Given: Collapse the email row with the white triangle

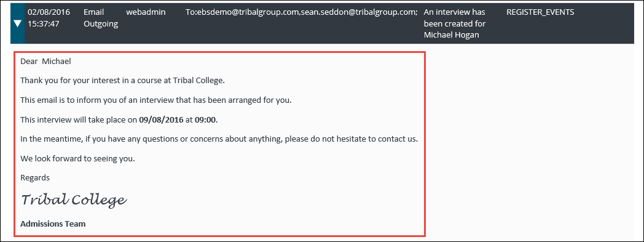Looking at the screenshot, I should pyautogui.click(x=17, y=23).
